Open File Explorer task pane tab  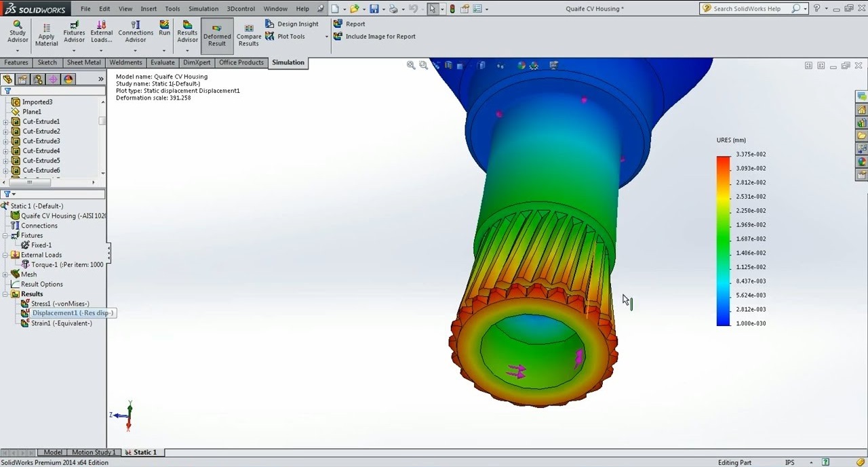[x=862, y=136]
